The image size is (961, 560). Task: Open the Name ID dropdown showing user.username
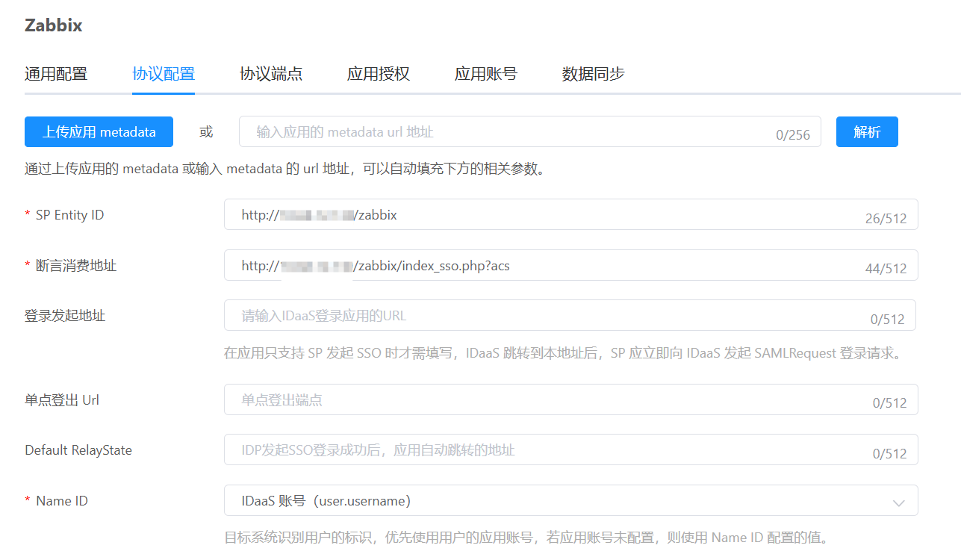553,501
